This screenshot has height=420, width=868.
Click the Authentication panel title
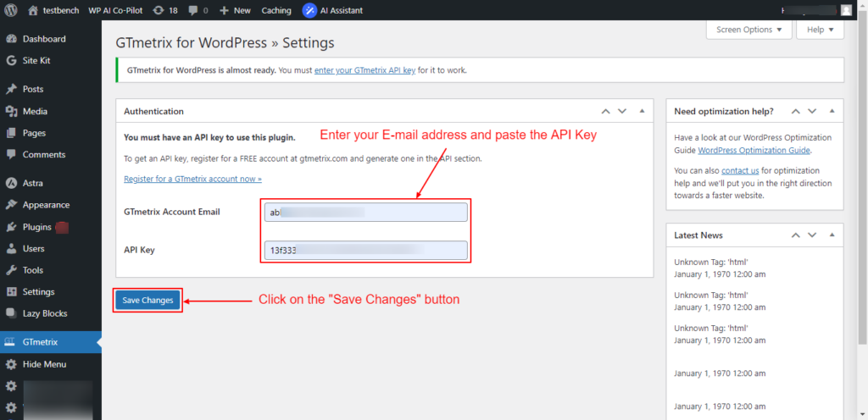[154, 111]
